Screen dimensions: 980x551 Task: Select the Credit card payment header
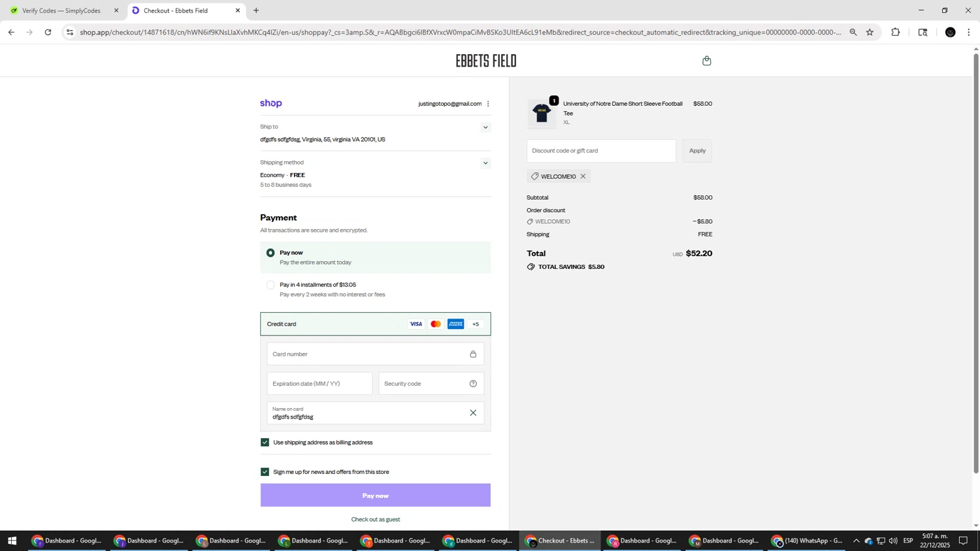pyautogui.click(x=375, y=324)
